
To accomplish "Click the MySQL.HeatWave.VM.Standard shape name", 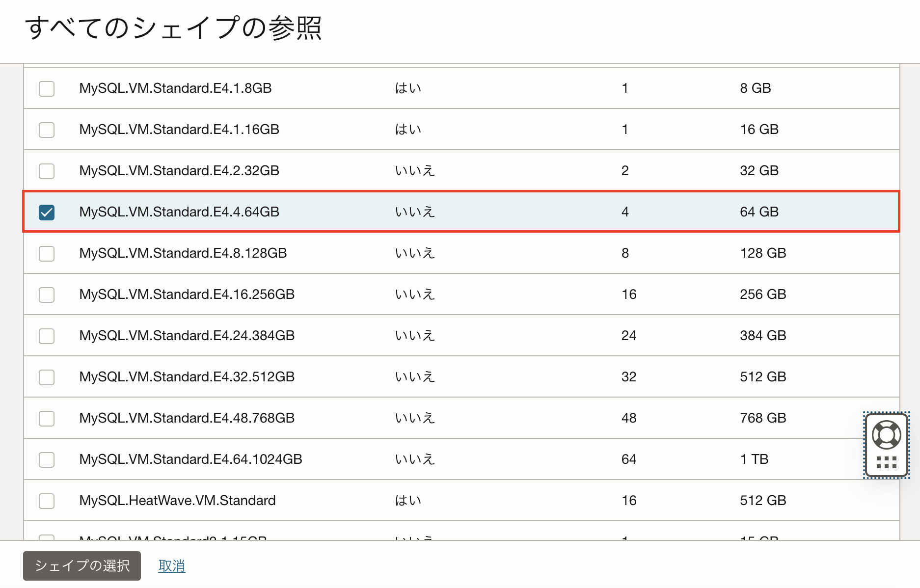I will pos(177,501).
